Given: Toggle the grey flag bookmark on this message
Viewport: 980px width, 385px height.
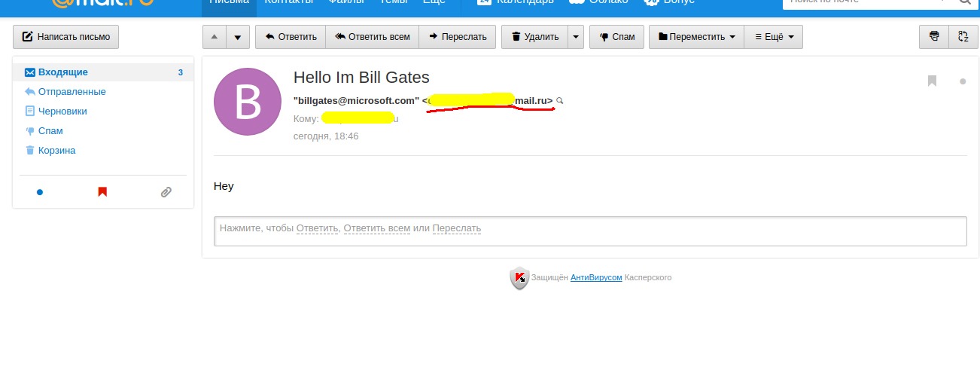Looking at the screenshot, I should (x=932, y=81).
